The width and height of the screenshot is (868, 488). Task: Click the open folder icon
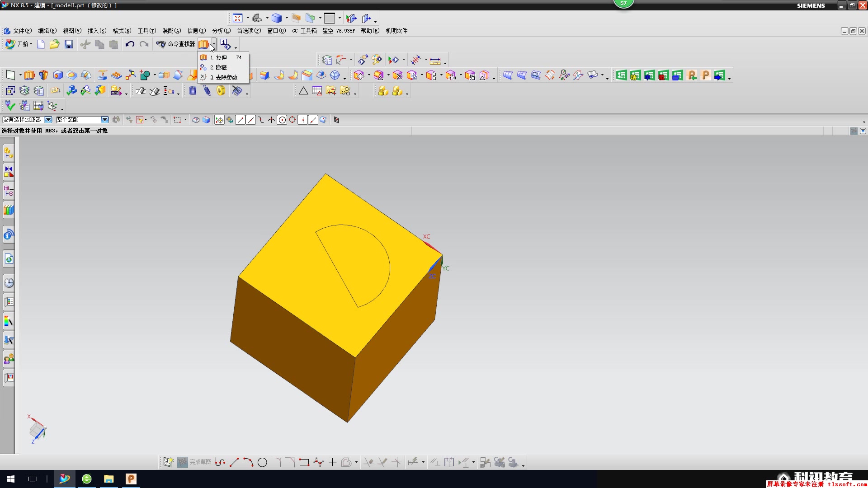pyautogui.click(x=54, y=44)
